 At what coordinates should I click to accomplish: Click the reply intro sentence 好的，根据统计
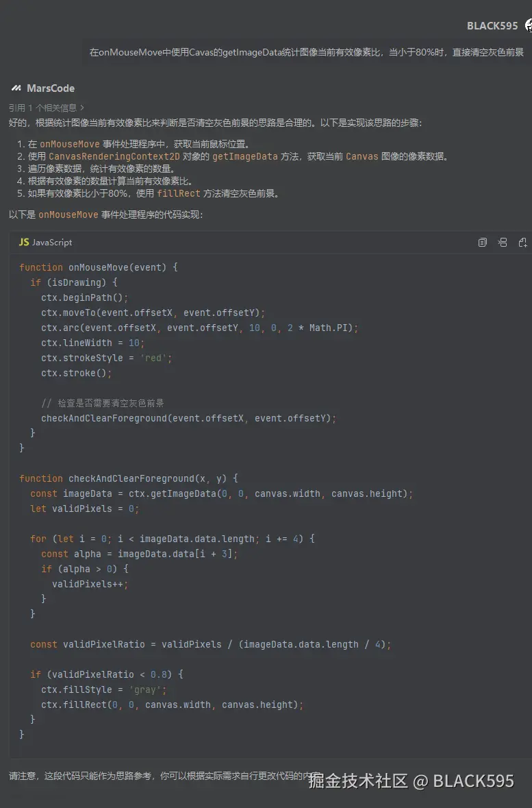[x=215, y=123]
